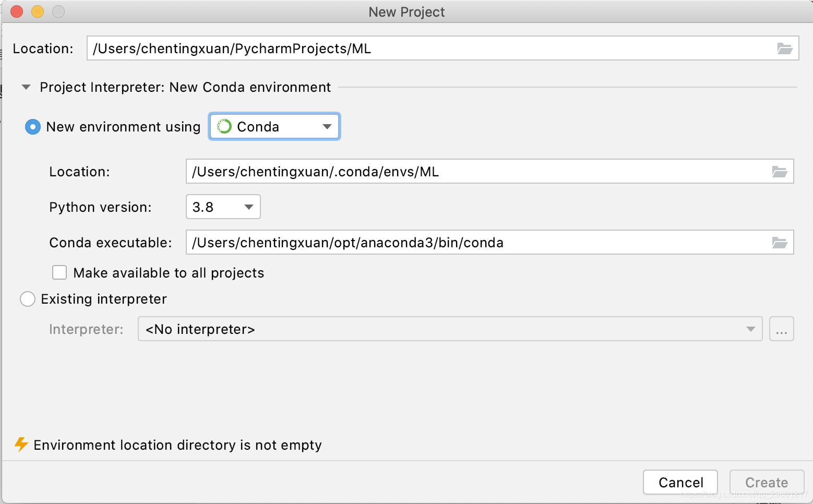The image size is (813, 504).
Task: Collapse the Project Interpreter section triangle
Action: (x=26, y=87)
